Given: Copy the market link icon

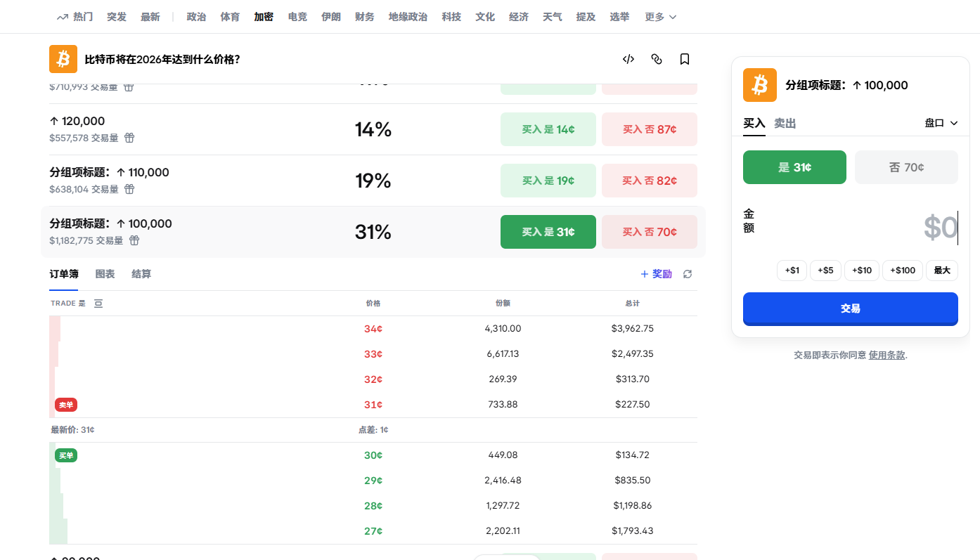Looking at the screenshot, I should 657,59.
